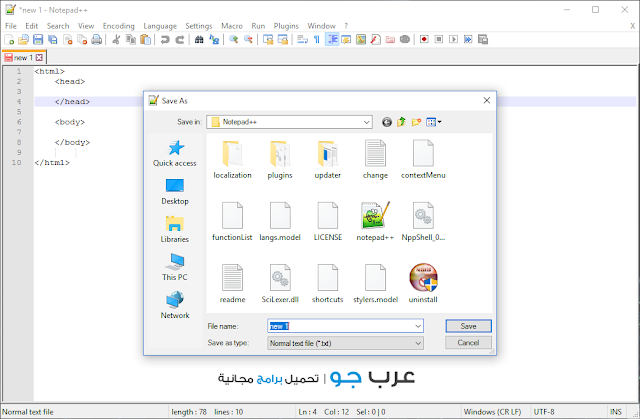Click the Copy toolbar icon
This screenshot has width=640, height=419.
pos(131,40)
